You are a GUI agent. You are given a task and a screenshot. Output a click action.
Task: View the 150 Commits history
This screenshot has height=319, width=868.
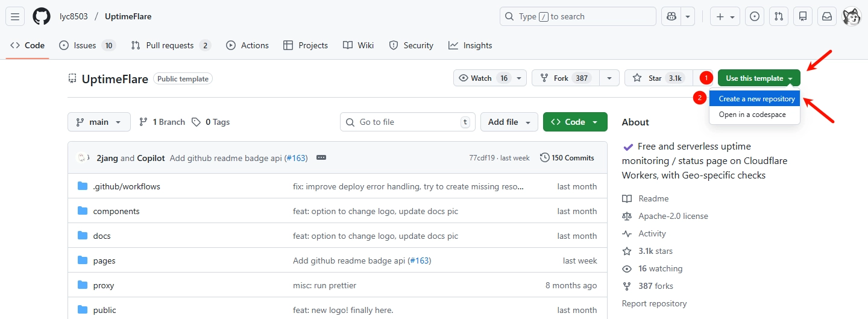coord(567,158)
